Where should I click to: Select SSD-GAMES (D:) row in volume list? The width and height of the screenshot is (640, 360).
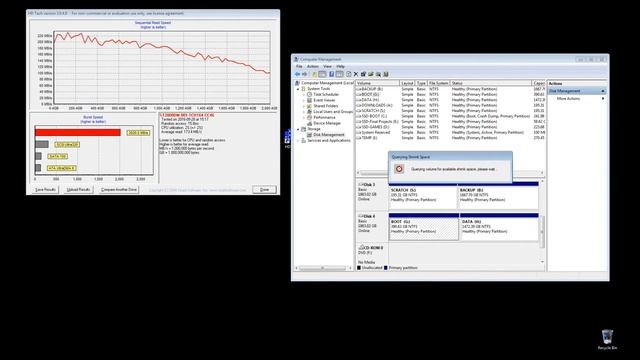coord(450,127)
